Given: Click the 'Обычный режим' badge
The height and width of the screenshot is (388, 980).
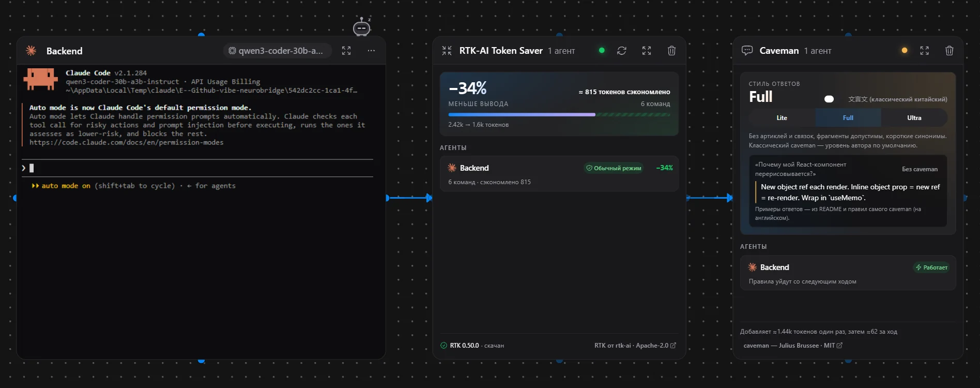Looking at the screenshot, I should click(x=614, y=168).
